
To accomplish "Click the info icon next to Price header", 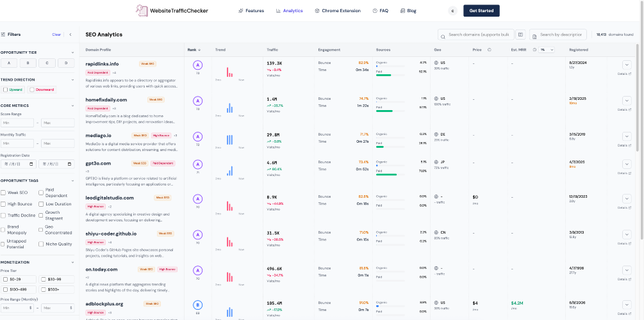I will point(489,49).
